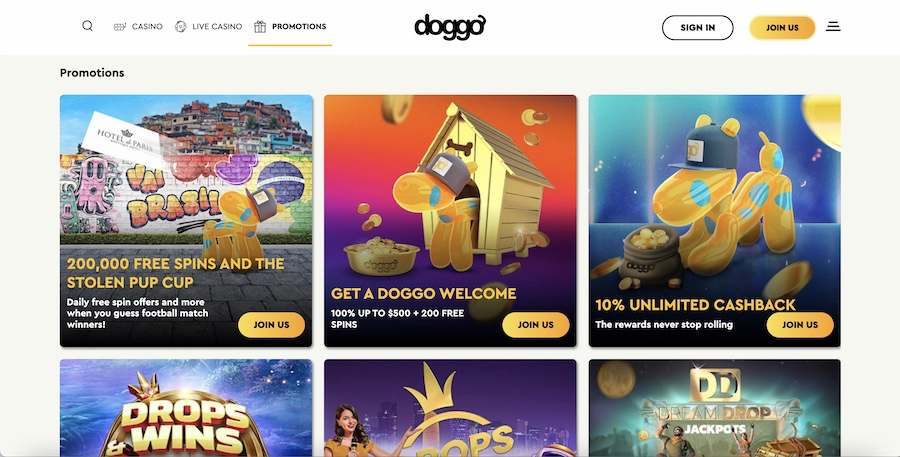
Task: Open the Get a Doggo Welcome banner
Action: tap(450, 221)
